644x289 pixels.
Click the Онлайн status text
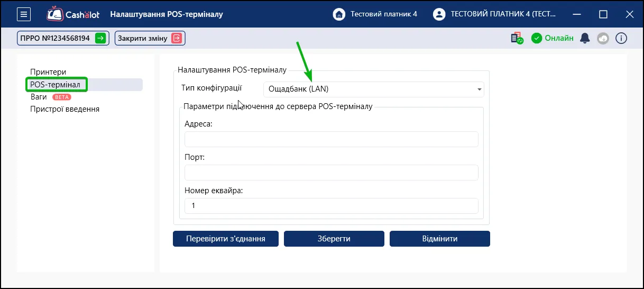[559, 38]
